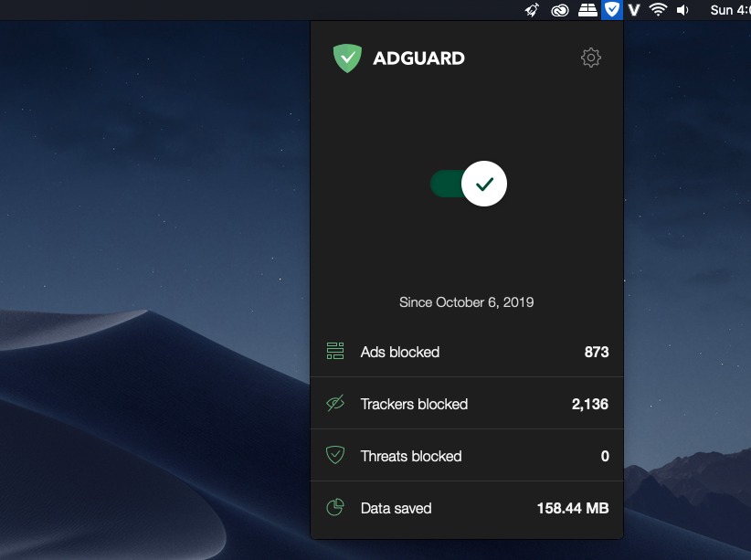Viewport: 751px width, 560px height.
Task: Click the Data saved value 158.44 MB
Action: coord(573,509)
